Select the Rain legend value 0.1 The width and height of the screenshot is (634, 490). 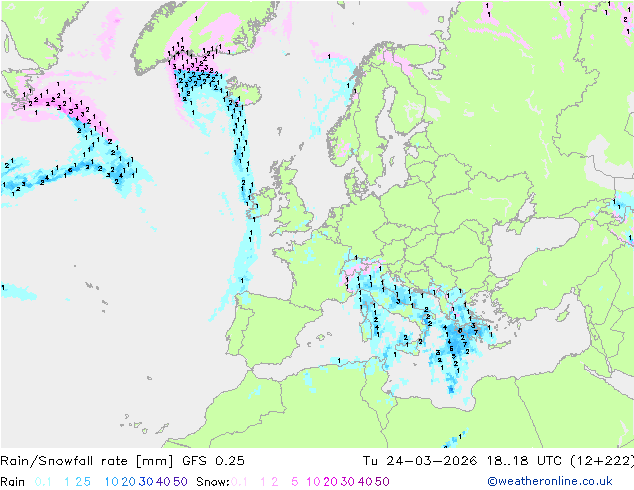(x=43, y=482)
